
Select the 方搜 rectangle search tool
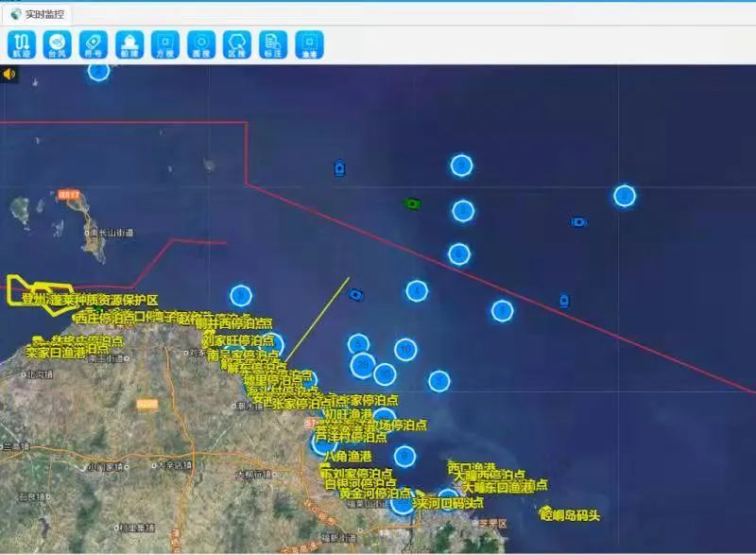coord(165,44)
